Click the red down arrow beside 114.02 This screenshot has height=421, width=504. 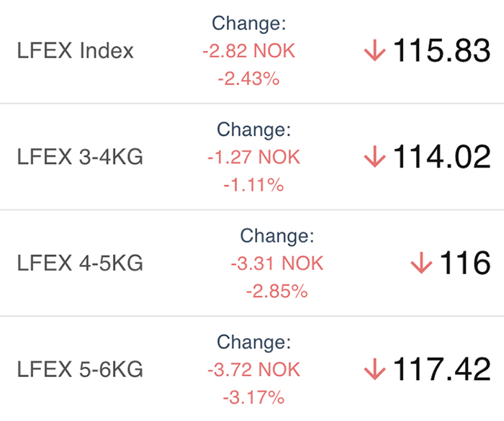[x=374, y=156]
